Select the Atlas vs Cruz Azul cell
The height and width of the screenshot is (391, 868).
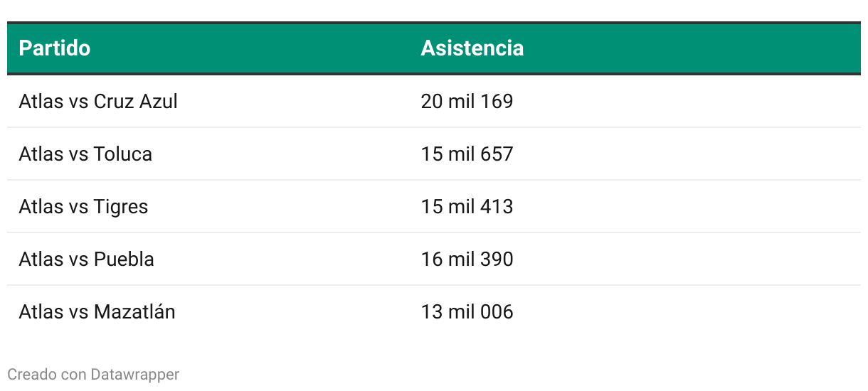pyautogui.click(x=98, y=102)
